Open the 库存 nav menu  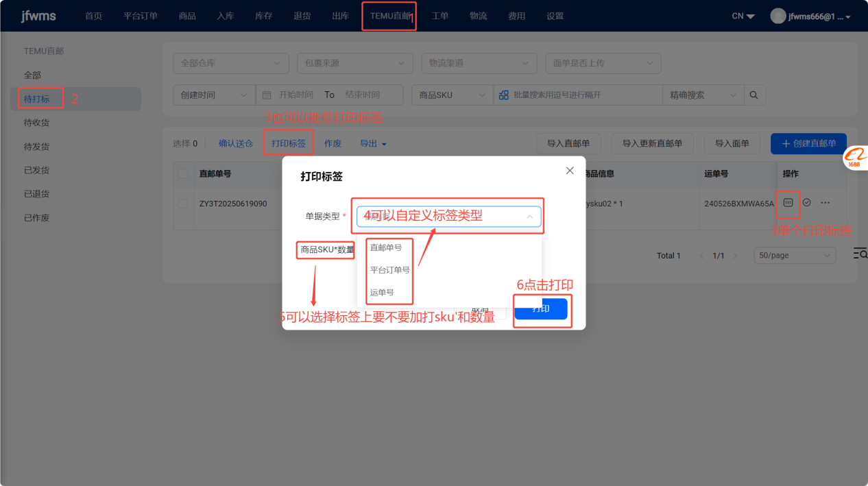(264, 16)
